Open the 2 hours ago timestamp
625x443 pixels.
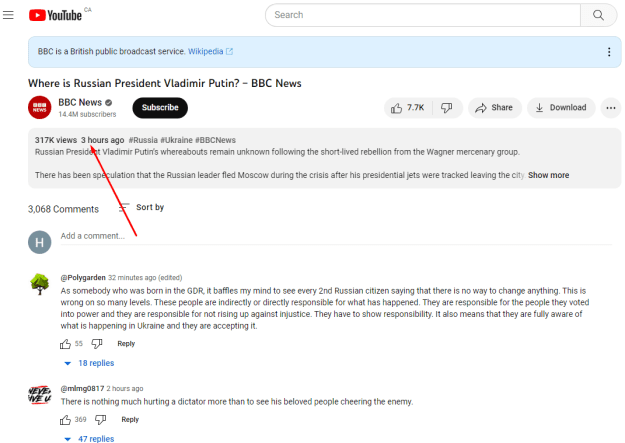pyautogui.click(x=125, y=388)
